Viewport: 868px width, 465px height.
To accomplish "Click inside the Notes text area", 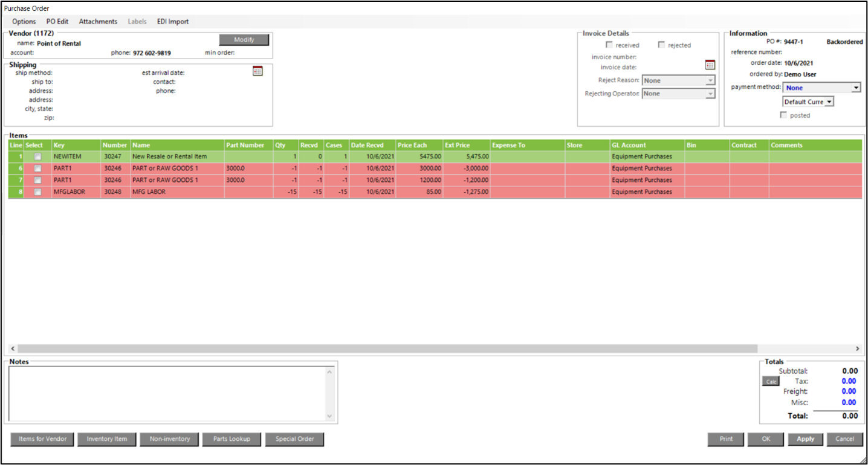I will 167,393.
